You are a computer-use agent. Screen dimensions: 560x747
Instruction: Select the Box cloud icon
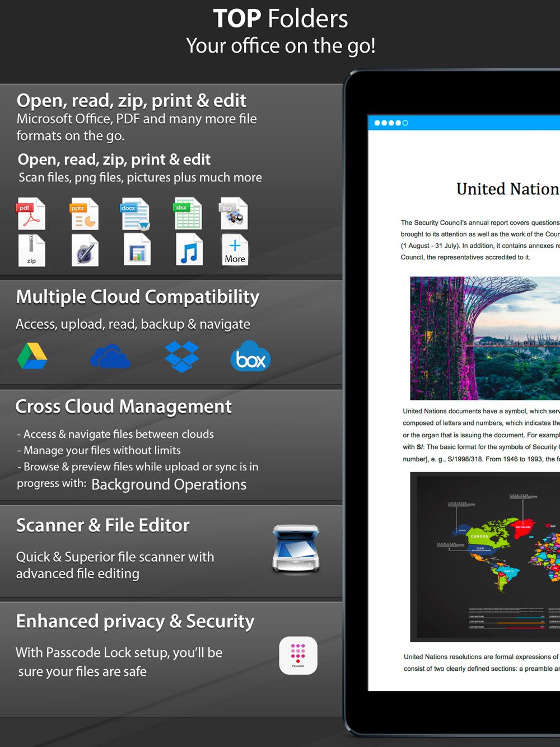250,356
